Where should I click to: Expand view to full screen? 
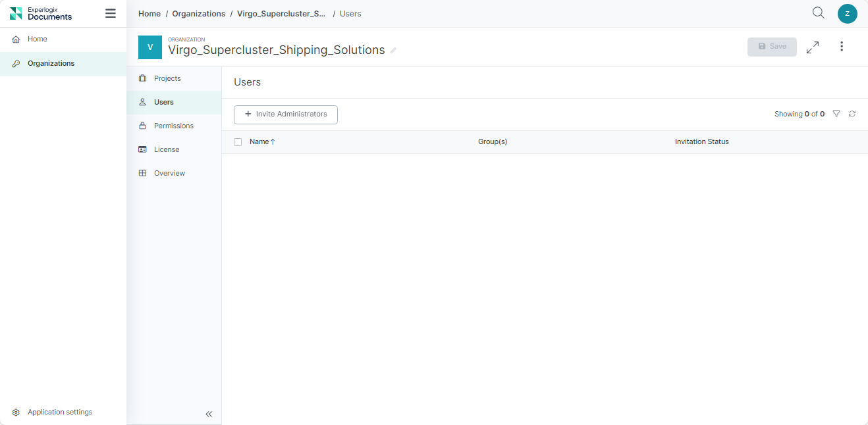(813, 47)
